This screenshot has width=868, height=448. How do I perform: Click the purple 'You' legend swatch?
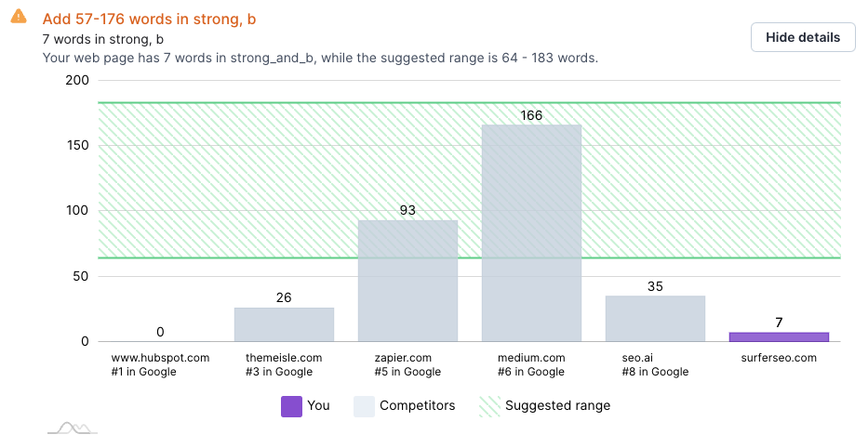click(x=291, y=406)
